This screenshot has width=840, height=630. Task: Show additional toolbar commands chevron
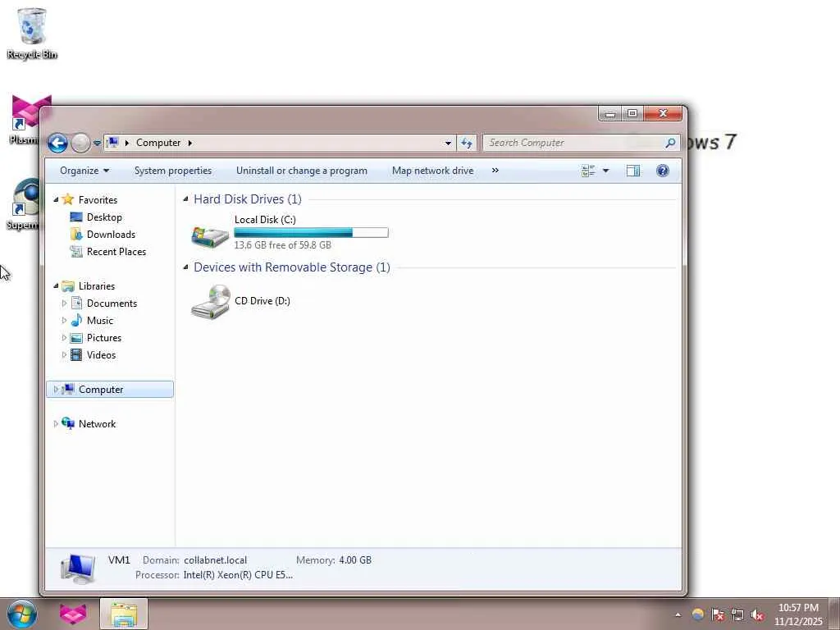tap(495, 171)
